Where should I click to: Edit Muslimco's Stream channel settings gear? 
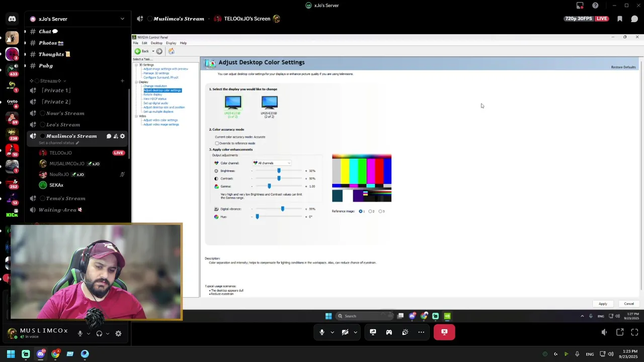coord(122,136)
